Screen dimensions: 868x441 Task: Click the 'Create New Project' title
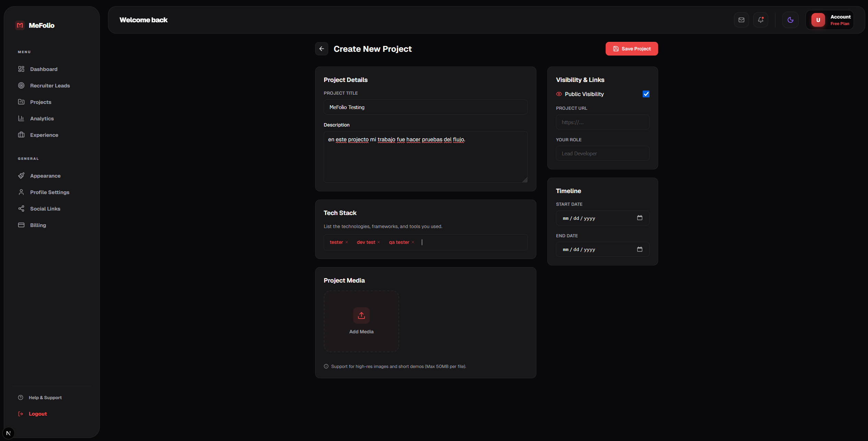coord(372,49)
